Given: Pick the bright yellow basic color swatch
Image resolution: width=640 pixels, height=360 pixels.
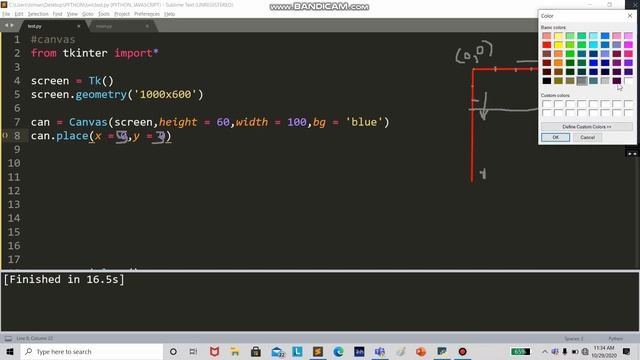Looking at the screenshot, I should pos(558,44).
